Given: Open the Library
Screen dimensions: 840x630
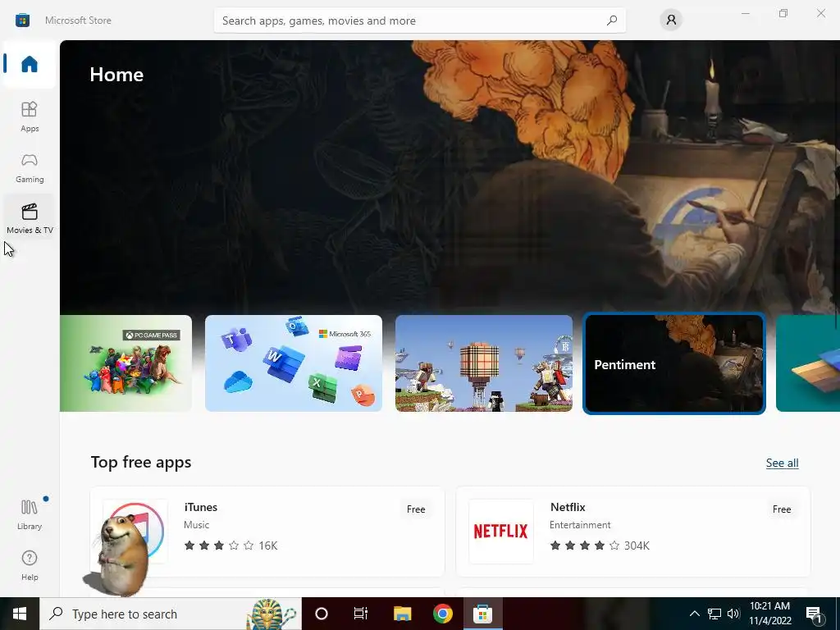Looking at the screenshot, I should coord(30,514).
